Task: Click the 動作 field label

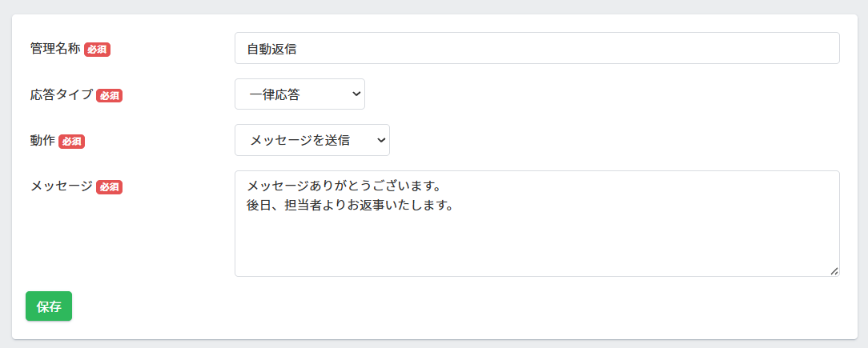Action: (x=42, y=141)
